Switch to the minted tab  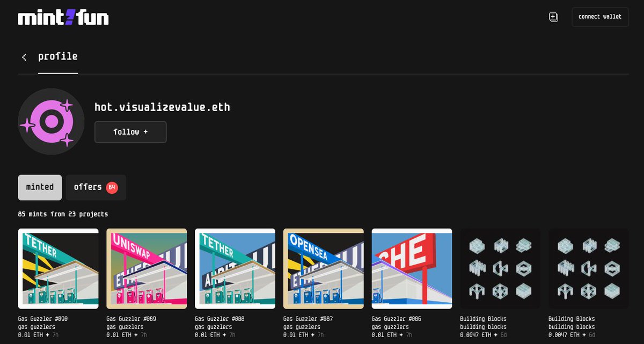(40, 187)
